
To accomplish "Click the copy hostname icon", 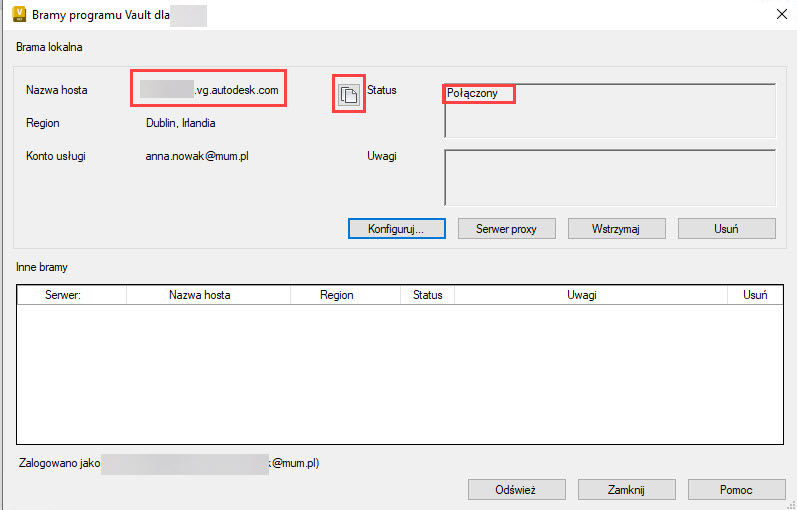I will pos(348,95).
